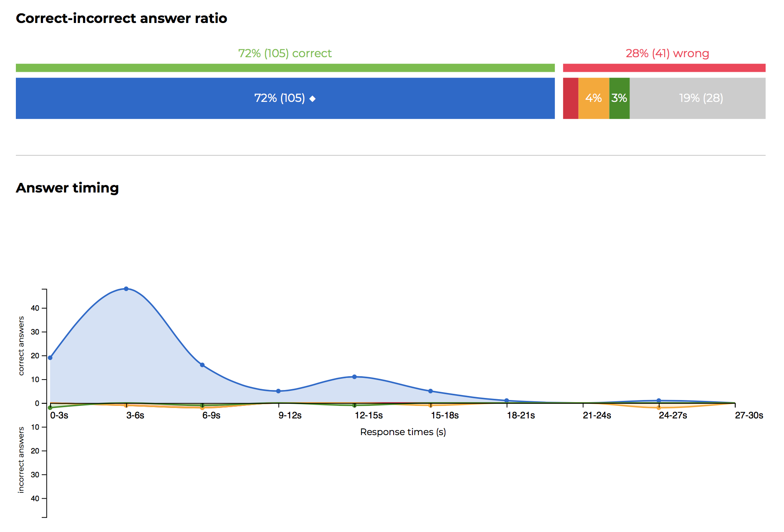
Task: Click the 'Answer timing' heading
Action: point(67,188)
